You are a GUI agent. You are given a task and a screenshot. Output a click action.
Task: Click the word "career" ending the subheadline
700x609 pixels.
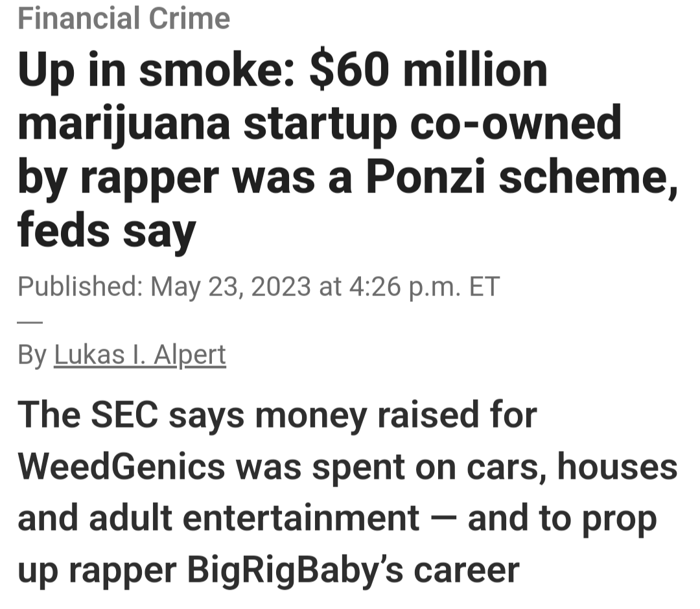coord(467,570)
